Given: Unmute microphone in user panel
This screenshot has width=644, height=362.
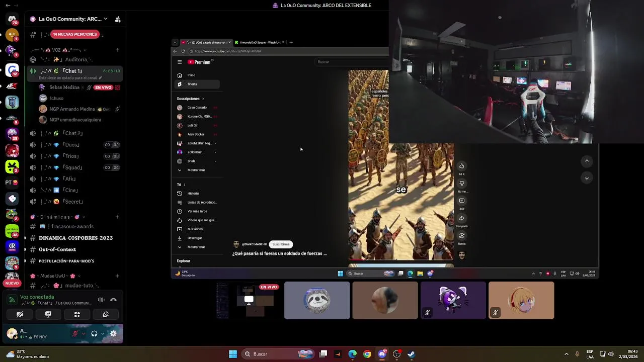Looking at the screenshot, I should pyautogui.click(x=75, y=333).
